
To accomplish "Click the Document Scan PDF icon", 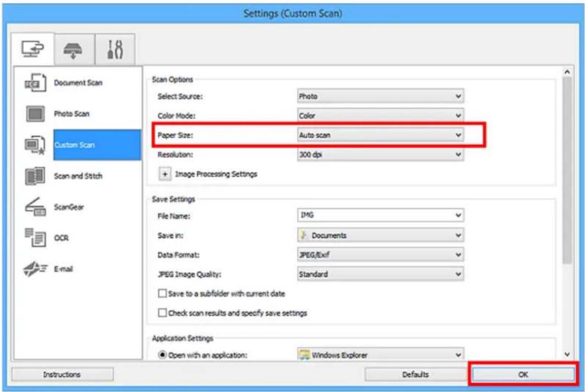I will pos(35,83).
